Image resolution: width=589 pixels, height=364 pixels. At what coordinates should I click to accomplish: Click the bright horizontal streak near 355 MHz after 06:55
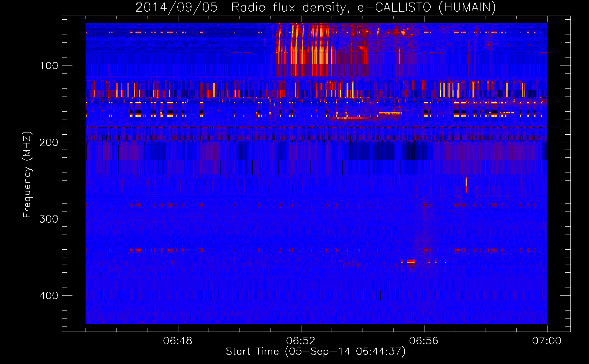411,262
